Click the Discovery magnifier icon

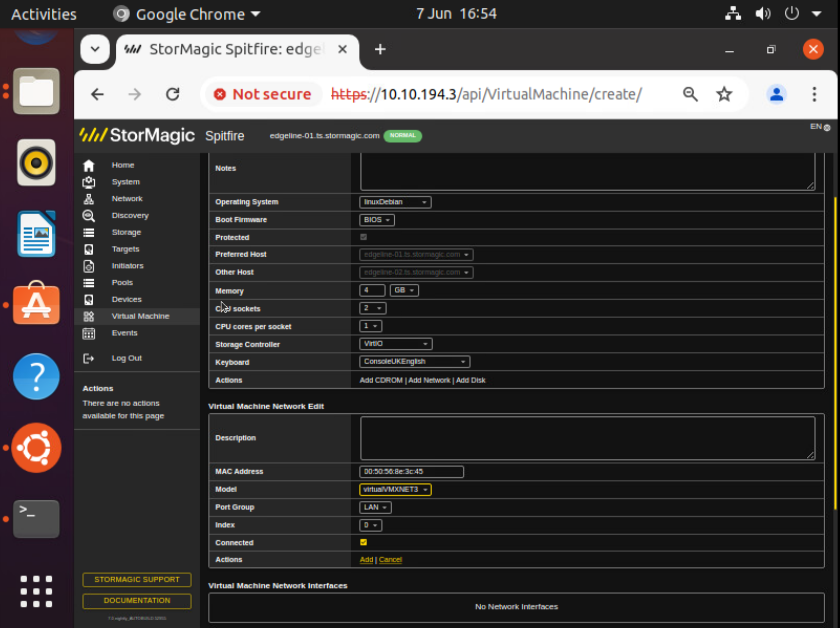click(88, 216)
